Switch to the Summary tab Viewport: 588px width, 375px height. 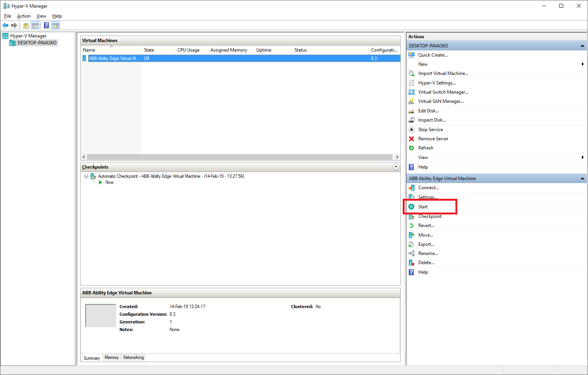click(x=92, y=358)
